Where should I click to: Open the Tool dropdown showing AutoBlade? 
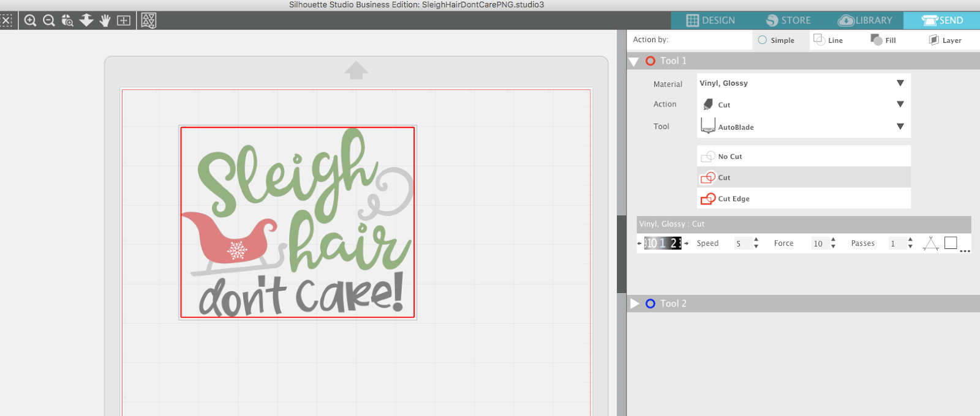coord(804,126)
